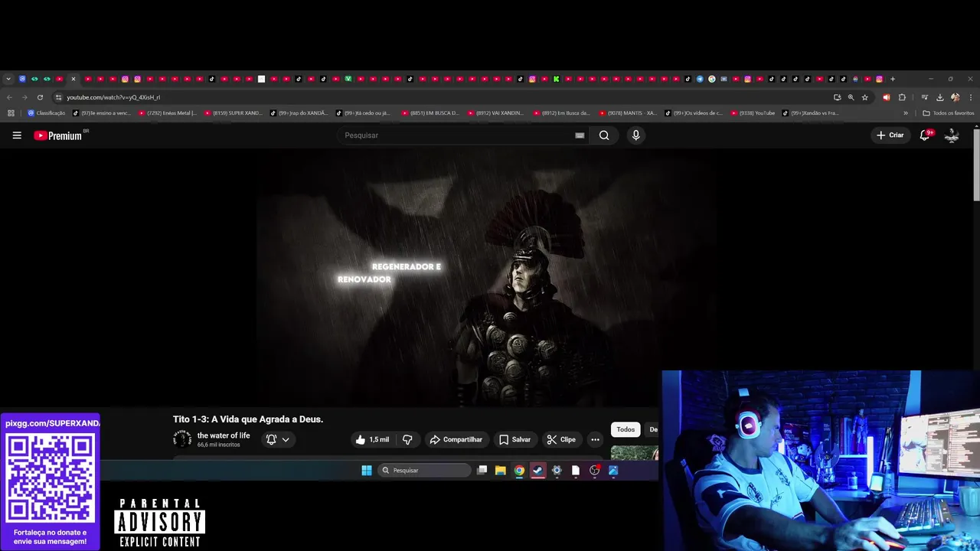Open the Chrome profile avatar
The height and width of the screenshot is (551, 980).
point(955,97)
